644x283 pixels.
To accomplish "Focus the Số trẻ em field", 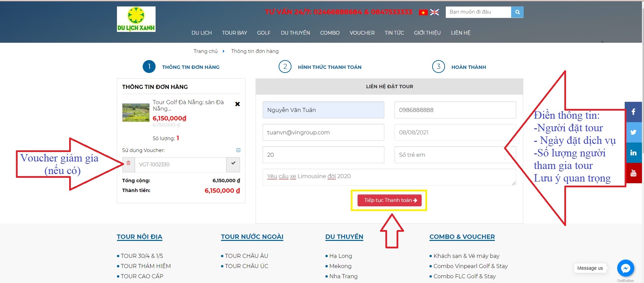I will [x=455, y=155].
